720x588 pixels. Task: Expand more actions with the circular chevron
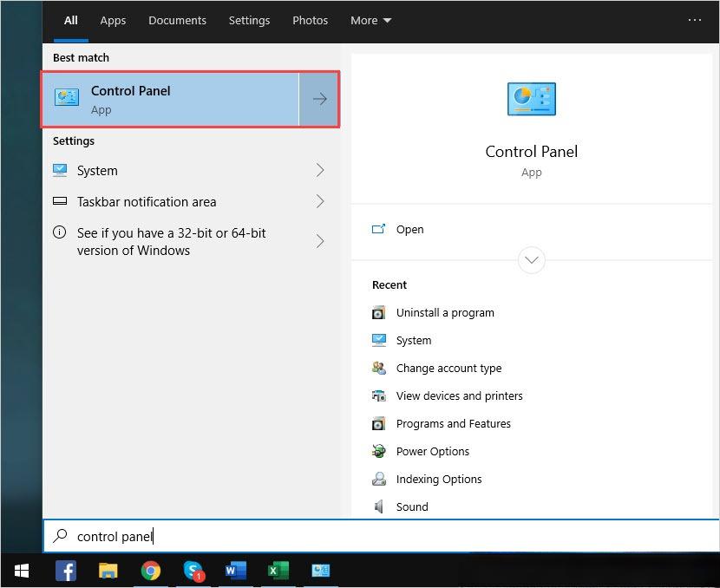tap(531, 260)
